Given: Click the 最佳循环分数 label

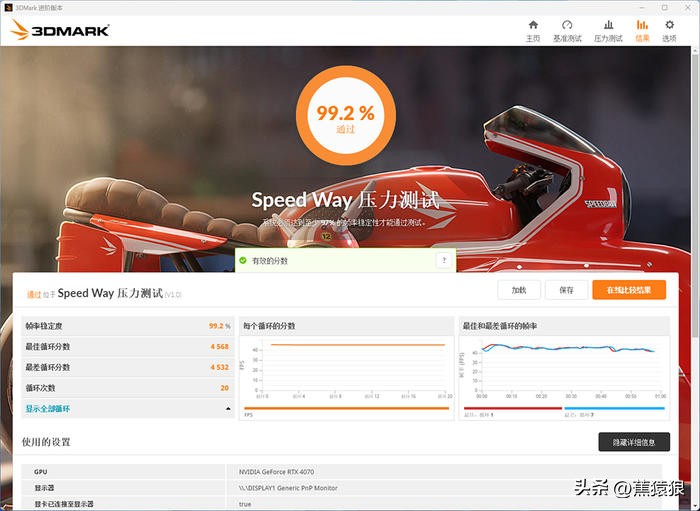Looking at the screenshot, I should click(x=47, y=347).
